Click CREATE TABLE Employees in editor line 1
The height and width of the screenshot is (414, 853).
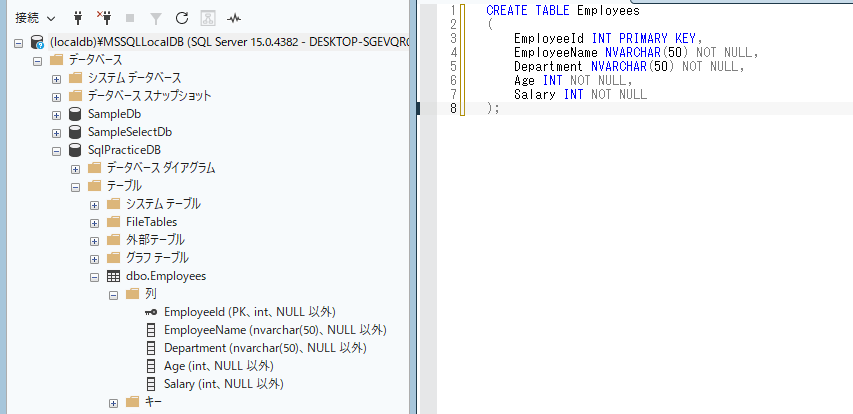click(x=563, y=10)
